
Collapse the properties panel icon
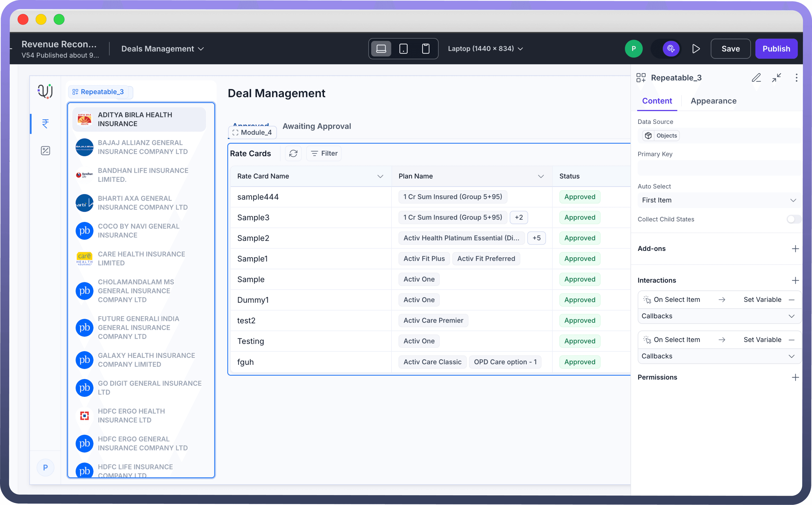point(776,78)
